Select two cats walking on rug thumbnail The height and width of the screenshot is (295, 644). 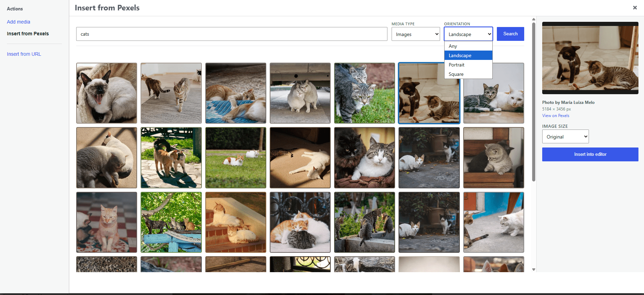tap(171, 93)
